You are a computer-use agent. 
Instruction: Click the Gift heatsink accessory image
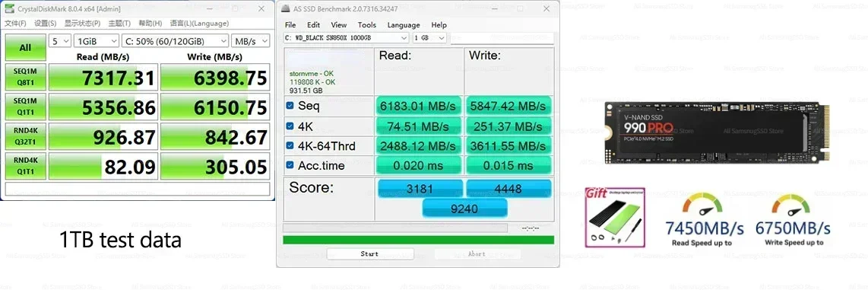point(614,217)
